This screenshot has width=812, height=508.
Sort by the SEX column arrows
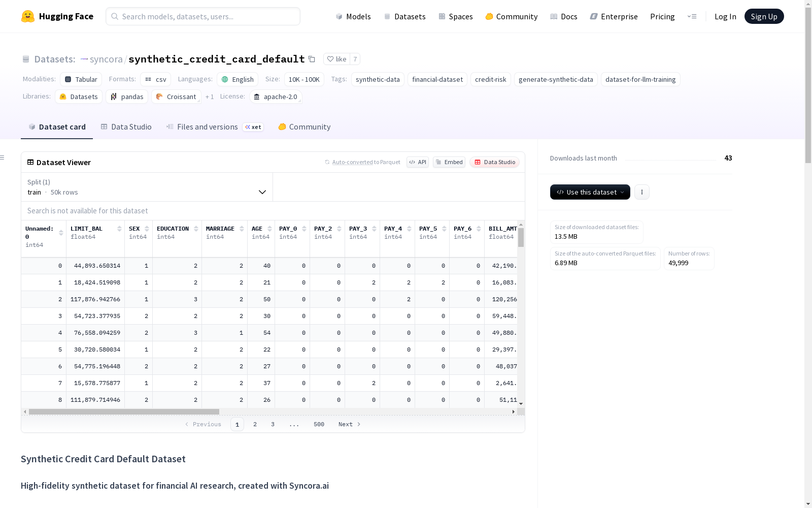pyautogui.click(x=147, y=229)
